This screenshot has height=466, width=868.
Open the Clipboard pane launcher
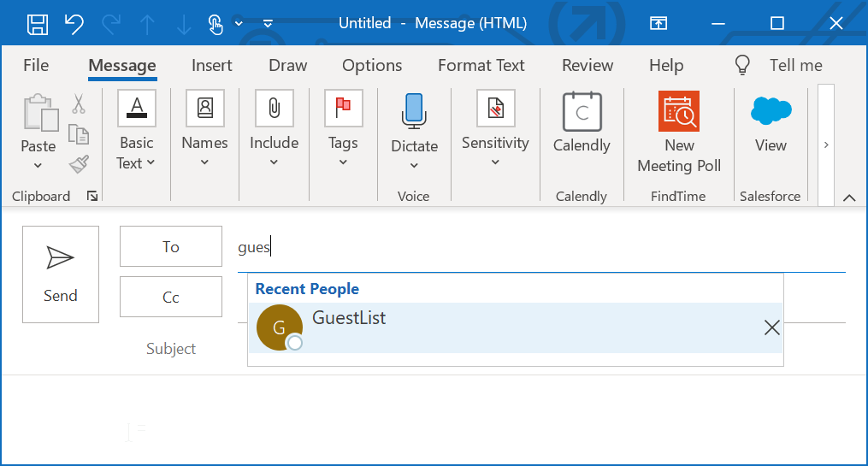click(x=92, y=196)
